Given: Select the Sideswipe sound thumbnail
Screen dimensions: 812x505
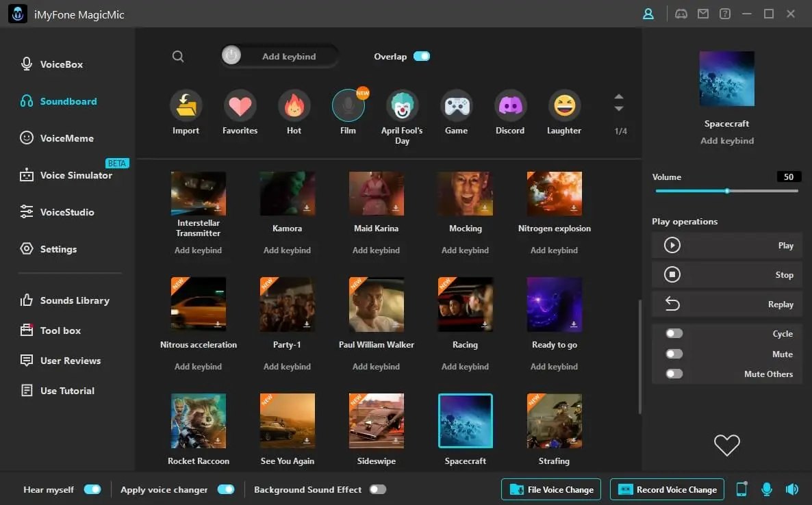Looking at the screenshot, I should click(377, 421).
